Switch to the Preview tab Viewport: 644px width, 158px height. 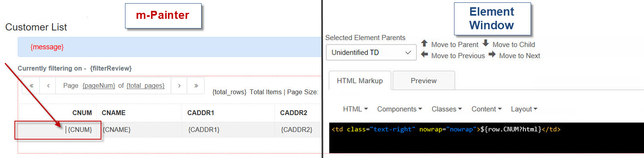(424, 81)
